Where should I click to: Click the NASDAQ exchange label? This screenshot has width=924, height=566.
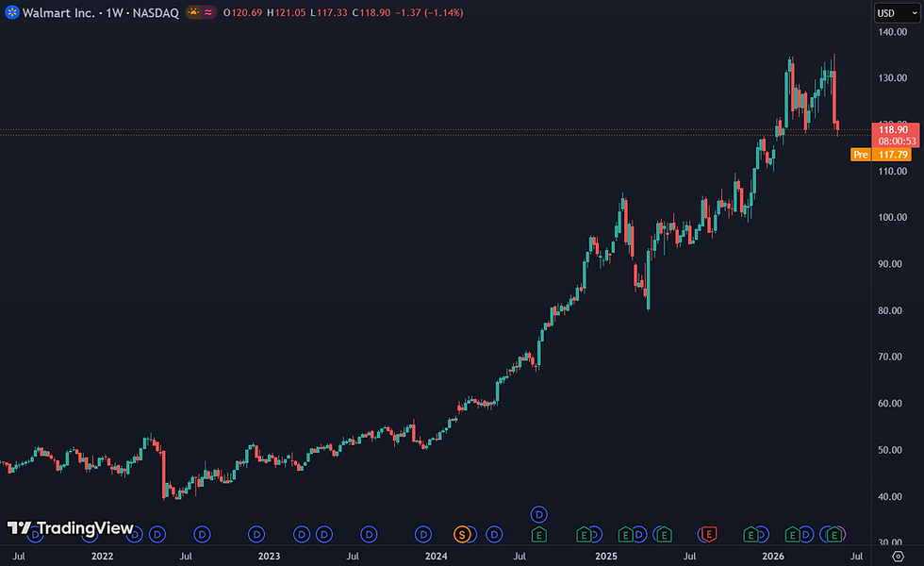156,12
